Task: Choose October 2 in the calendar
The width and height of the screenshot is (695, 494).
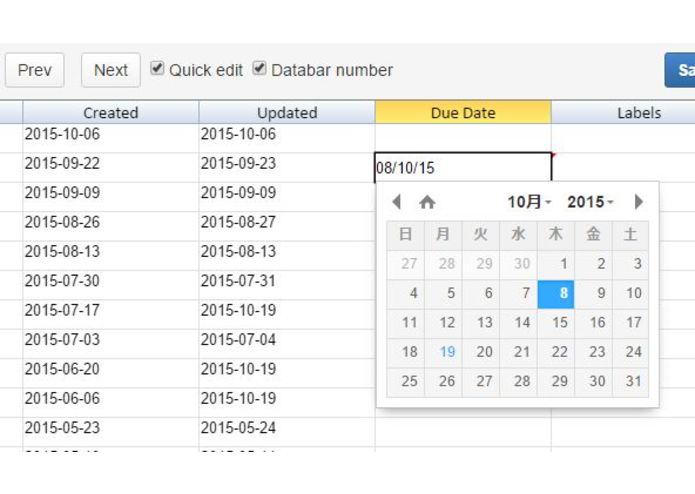Action: point(593,264)
